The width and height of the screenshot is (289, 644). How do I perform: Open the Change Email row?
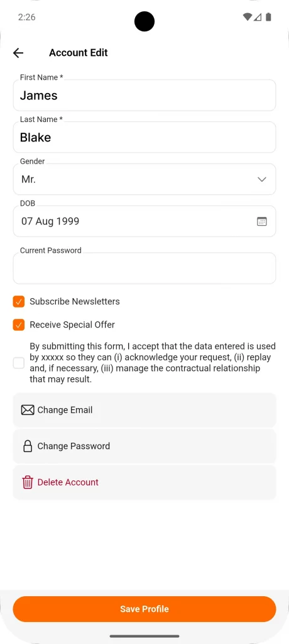[144, 410]
